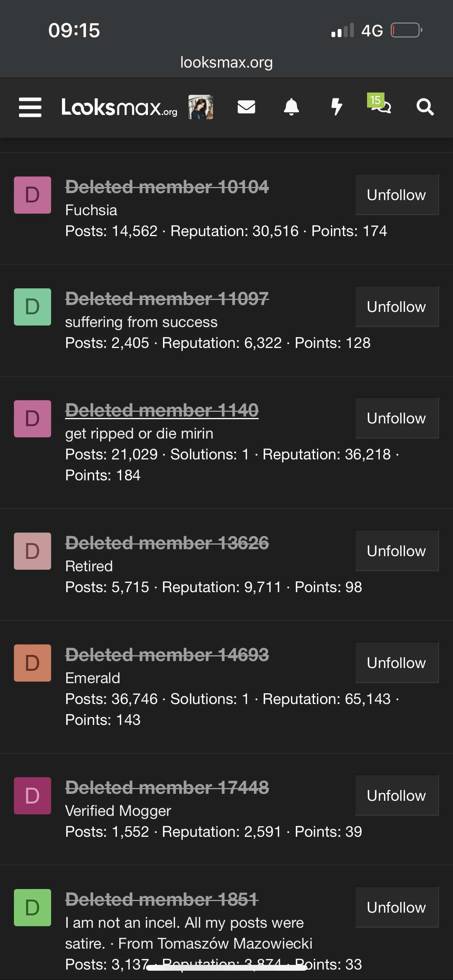Unfollow Deleted member 14693
Image resolution: width=453 pixels, height=980 pixels.
point(396,663)
